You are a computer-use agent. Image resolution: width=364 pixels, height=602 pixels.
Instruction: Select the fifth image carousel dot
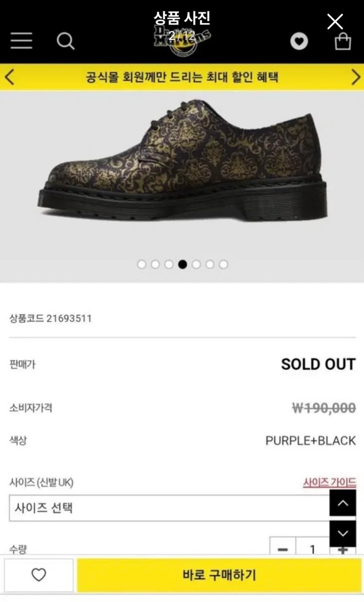196,264
